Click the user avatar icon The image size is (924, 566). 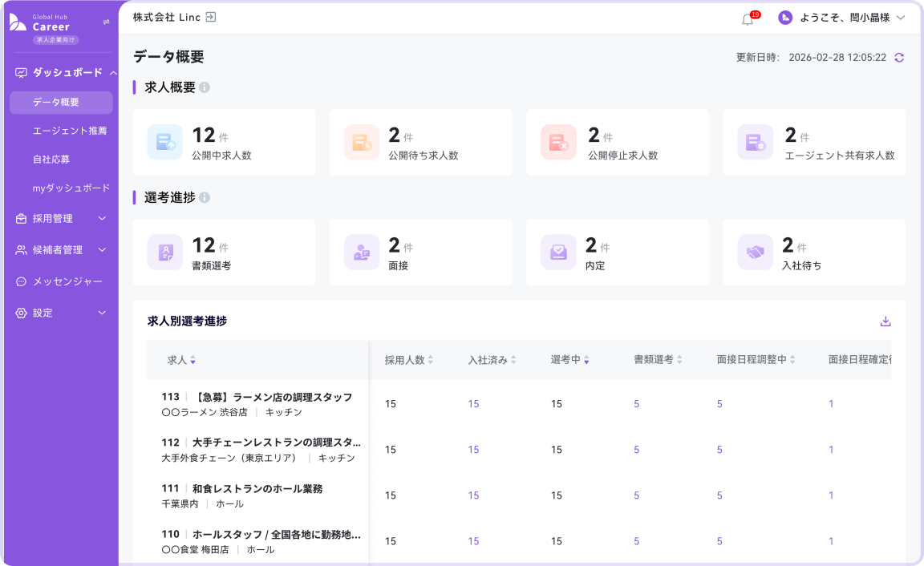pos(785,18)
